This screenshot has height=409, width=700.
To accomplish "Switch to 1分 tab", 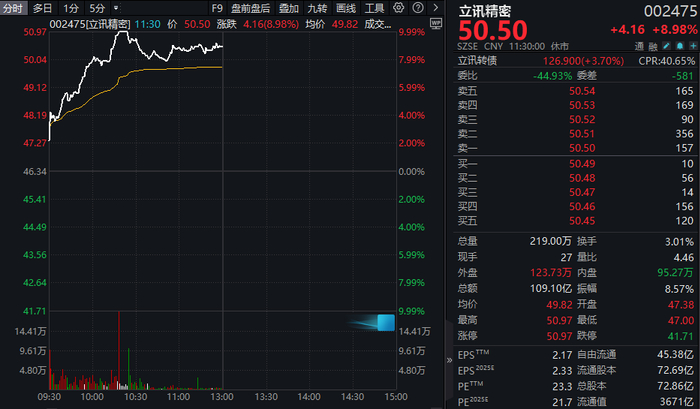I will point(71,8).
